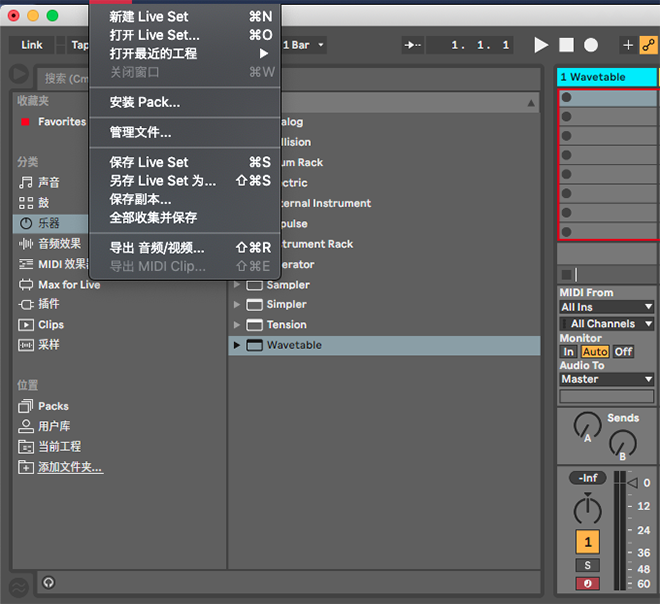Click the plus icon beside record button
The image size is (660, 604).
click(x=628, y=45)
